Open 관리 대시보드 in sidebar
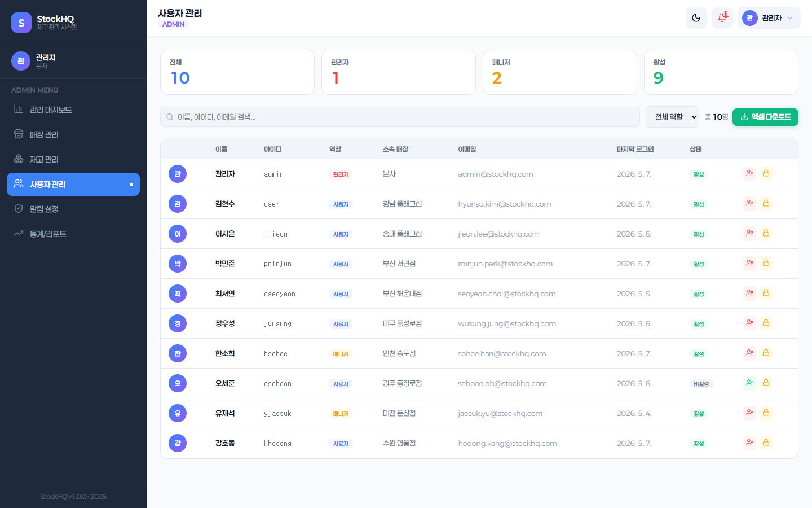 click(x=73, y=110)
